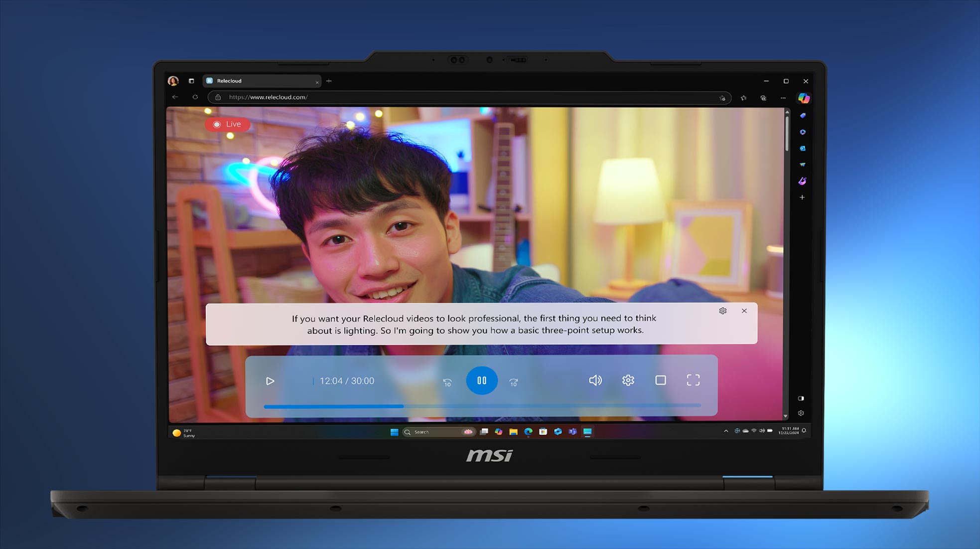Open caption settings via the gear on the subtitle bar
This screenshot has height=549, width=980.
723,311
